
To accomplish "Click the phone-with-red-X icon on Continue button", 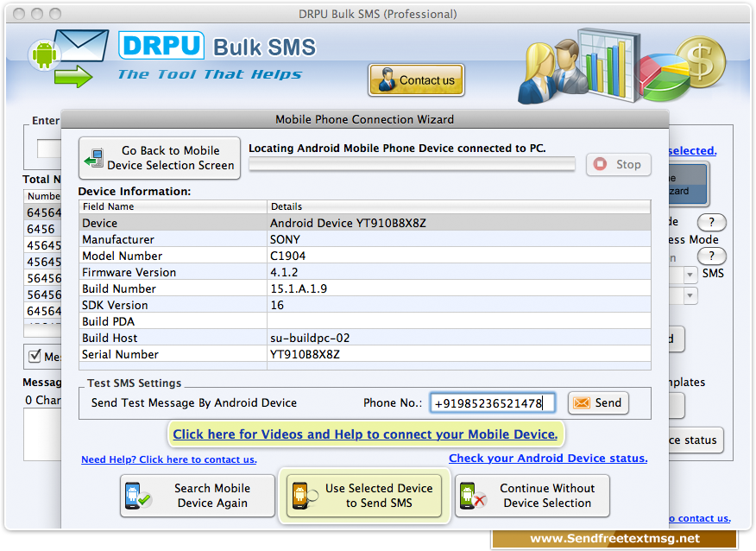I will coord(473,496).
